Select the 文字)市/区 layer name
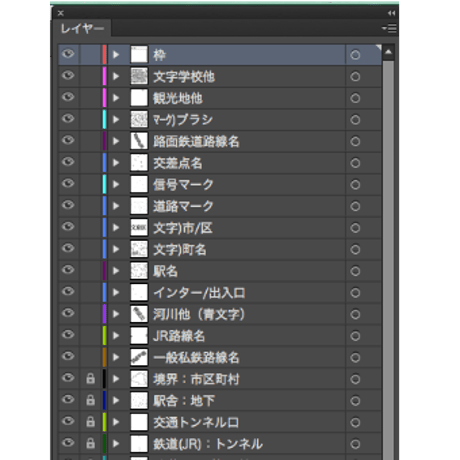Viewport: 460px width, 460px height. click(183, 228)
